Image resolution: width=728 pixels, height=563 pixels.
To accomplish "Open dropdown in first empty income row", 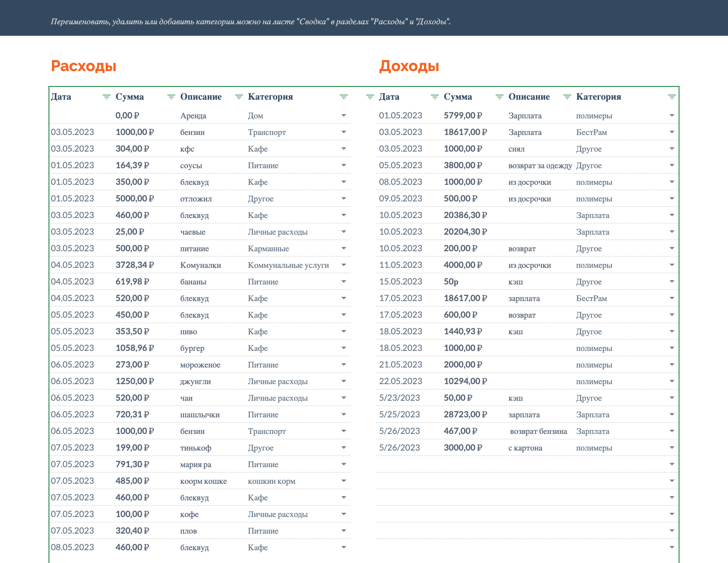I will [672, 464].
